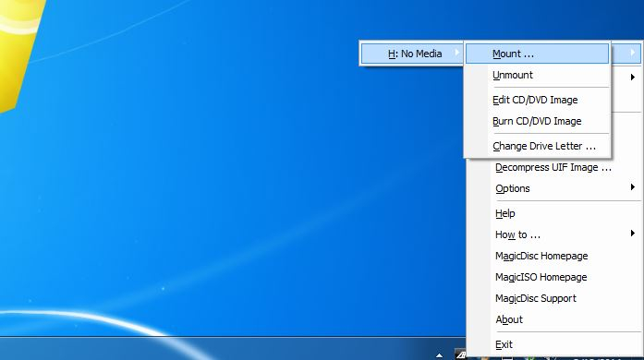The height and width of the screenshot is (360, 644).
Task: Expand the Options submenu arrow
Action: (x=633, y=187)
